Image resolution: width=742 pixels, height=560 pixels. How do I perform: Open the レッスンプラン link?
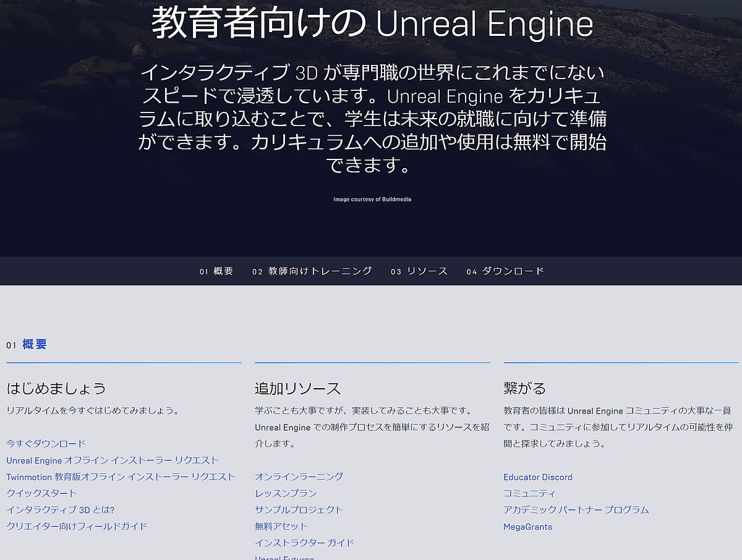[x=286, y=493]
